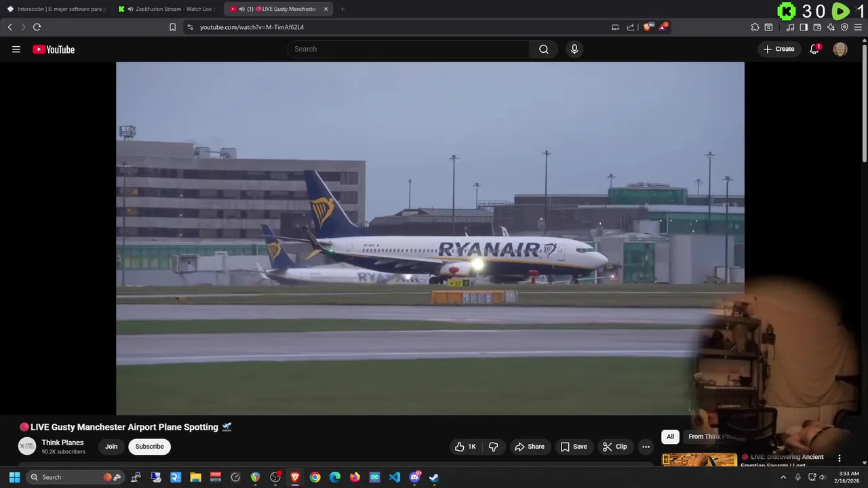This screenshot has height=488, width=868.
Task: Switch to the Interacción browser tab
Action: click(56, 9)
